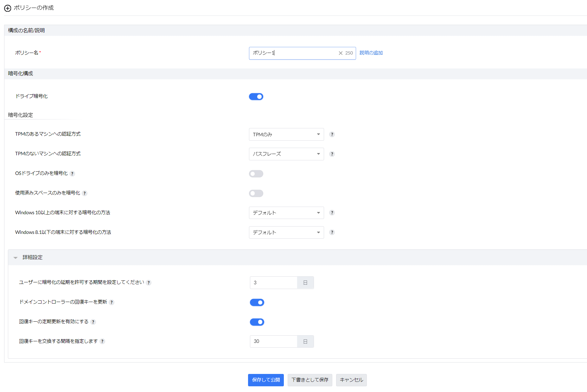The height and width of the screenshot is (392, 587).
Task: Click help icon next to ドメインコントローラーの回復キーを更新
Action: (112, 302)
